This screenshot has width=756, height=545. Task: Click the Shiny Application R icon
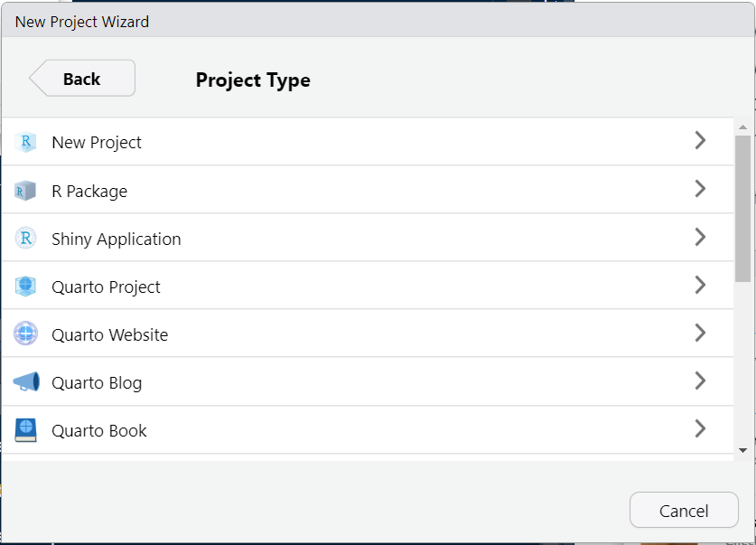[25, 239]
